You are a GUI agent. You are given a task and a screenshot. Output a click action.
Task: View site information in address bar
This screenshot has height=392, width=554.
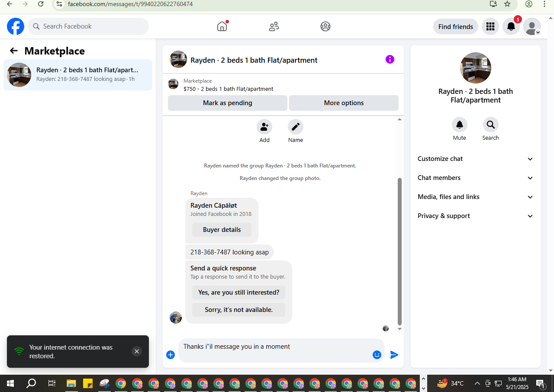tap(59, 4)
